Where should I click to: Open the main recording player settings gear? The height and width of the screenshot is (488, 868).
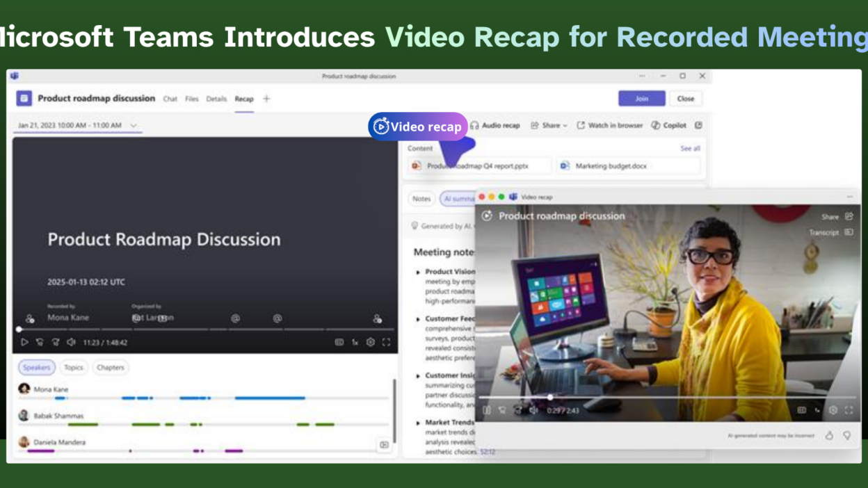coord(371,342)
